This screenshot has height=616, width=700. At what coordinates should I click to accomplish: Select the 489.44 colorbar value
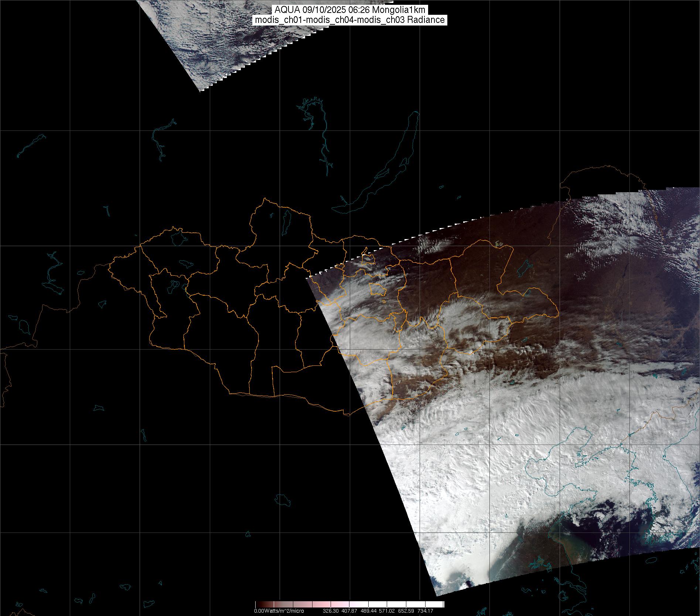tap(369, 611)
